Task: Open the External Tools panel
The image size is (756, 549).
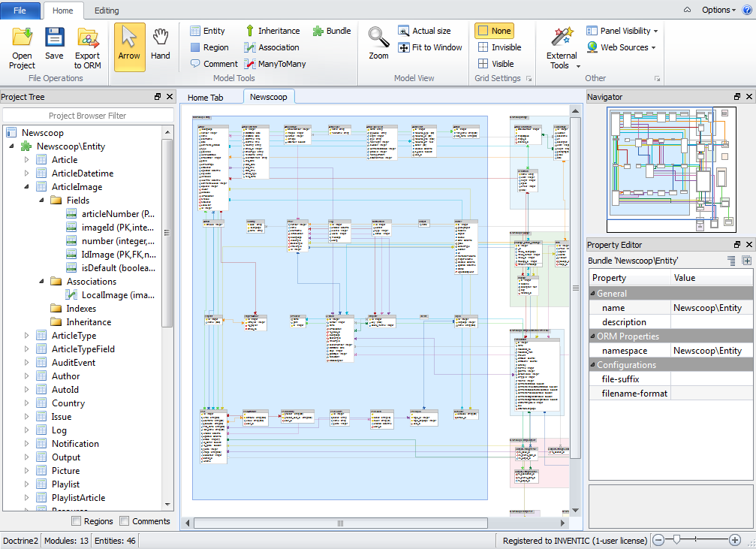Action: pos(561,47)
